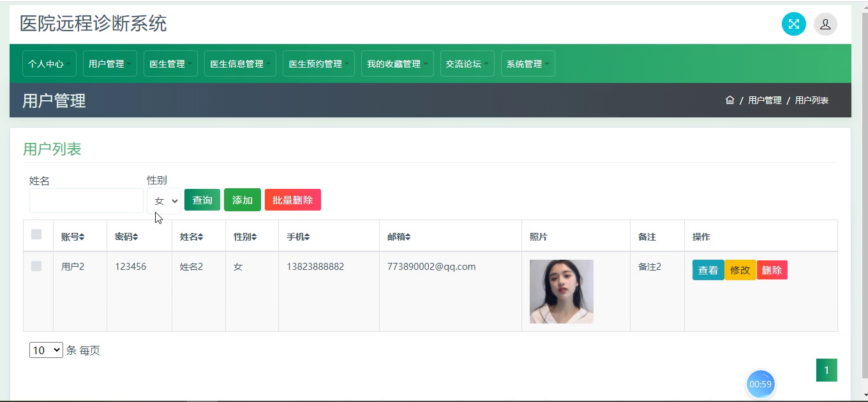Tick the checkbox for row 用户2
This screenshot has width=868, height=402.
(x=36, y=265)
